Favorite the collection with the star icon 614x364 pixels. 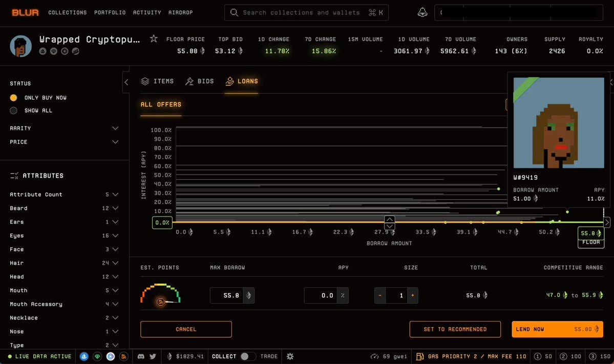tap(154, 38)
